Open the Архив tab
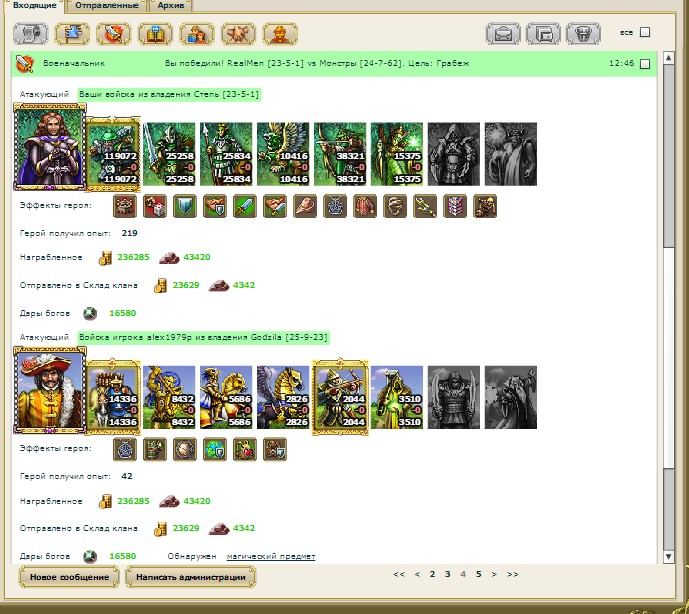Image resolution: width=689 pixels, height=614 pixels. coord(171,6)
